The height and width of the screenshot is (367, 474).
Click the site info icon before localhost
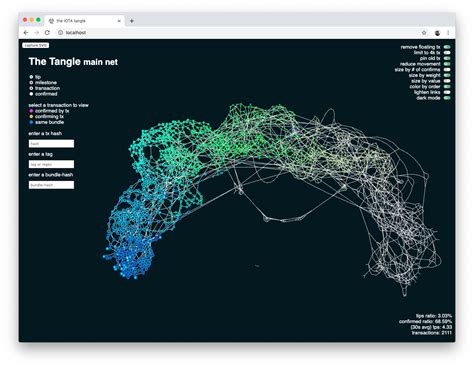[61, 33]
